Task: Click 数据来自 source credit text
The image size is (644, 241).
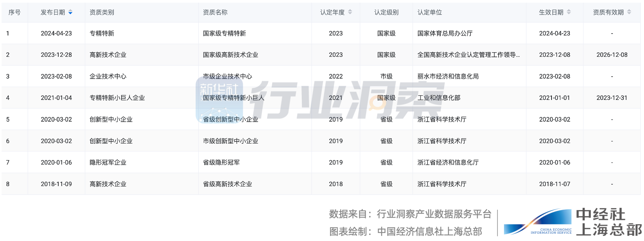Action: tap(410, 214)
